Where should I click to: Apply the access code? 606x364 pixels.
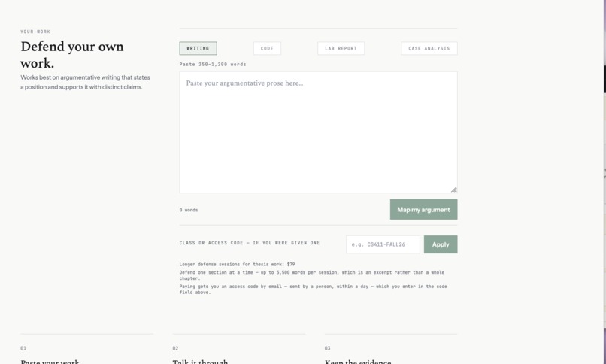click(x=441, y=244)
